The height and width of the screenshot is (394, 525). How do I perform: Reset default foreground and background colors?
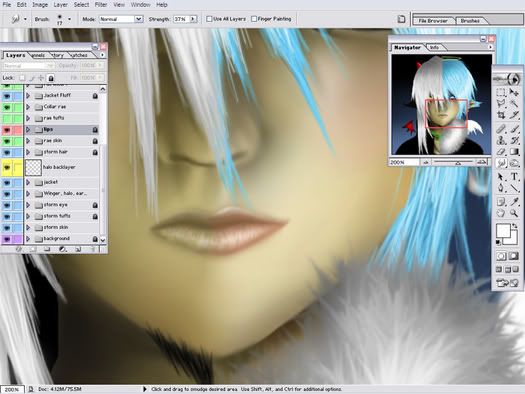coord(499,242)
